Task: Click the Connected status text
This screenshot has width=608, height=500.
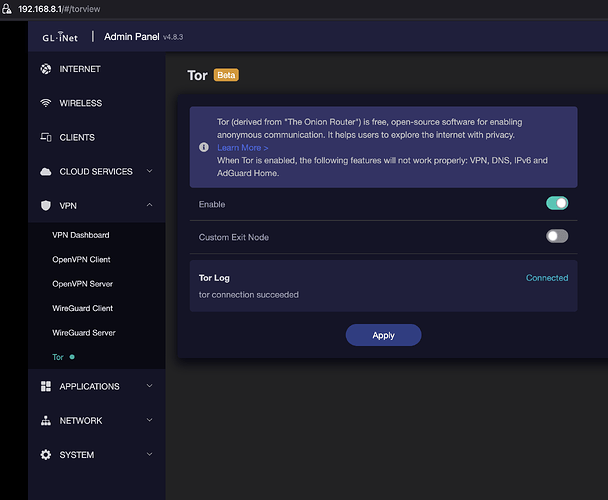Action: click(547, 278)
